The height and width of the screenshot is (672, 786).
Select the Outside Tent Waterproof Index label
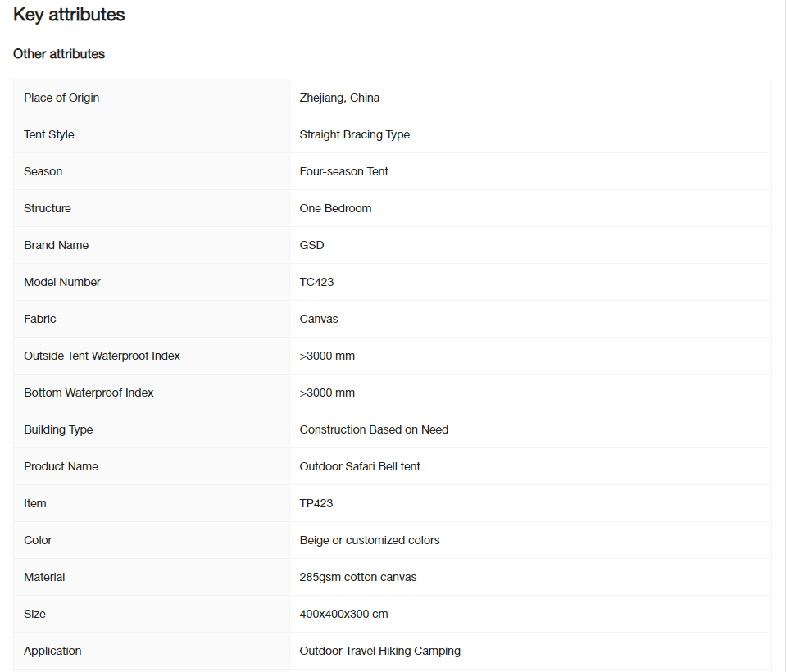click(102, 356)
